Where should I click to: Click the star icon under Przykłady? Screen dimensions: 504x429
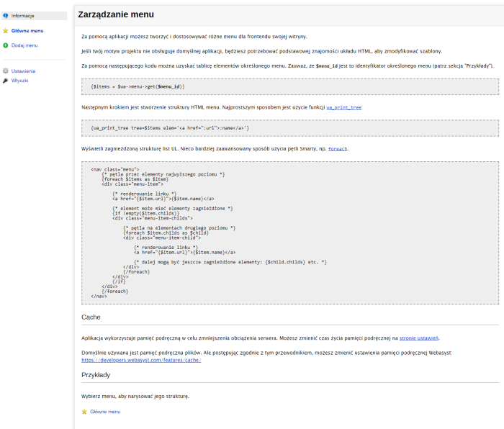point(84,412)
